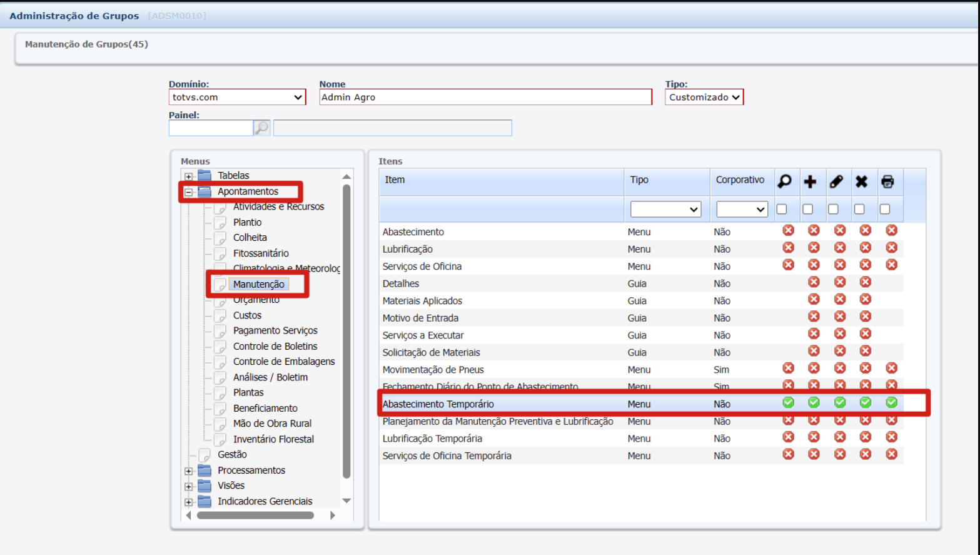Click the horizontal scrollbar of Menus tree
The width and height of the screenshot is (980, 555).
pos(255,516)
